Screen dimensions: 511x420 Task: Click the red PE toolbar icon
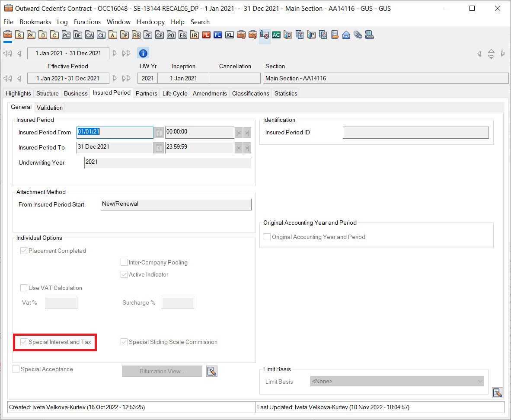[206, 35]
